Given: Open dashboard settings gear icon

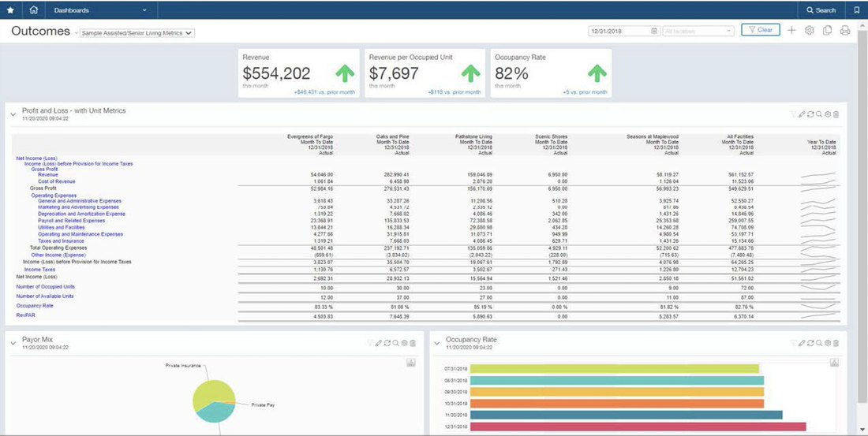Looking at the screenshot, I should tap(810, 31).
